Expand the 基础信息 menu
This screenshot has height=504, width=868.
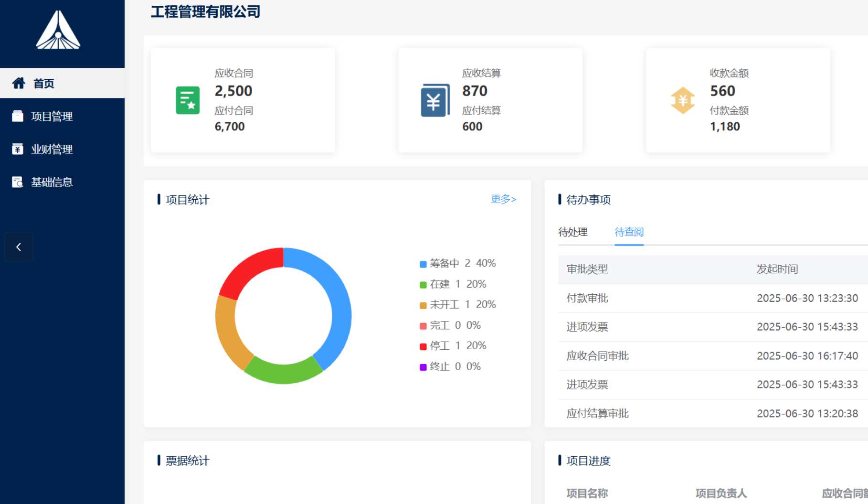coord(52,182)
